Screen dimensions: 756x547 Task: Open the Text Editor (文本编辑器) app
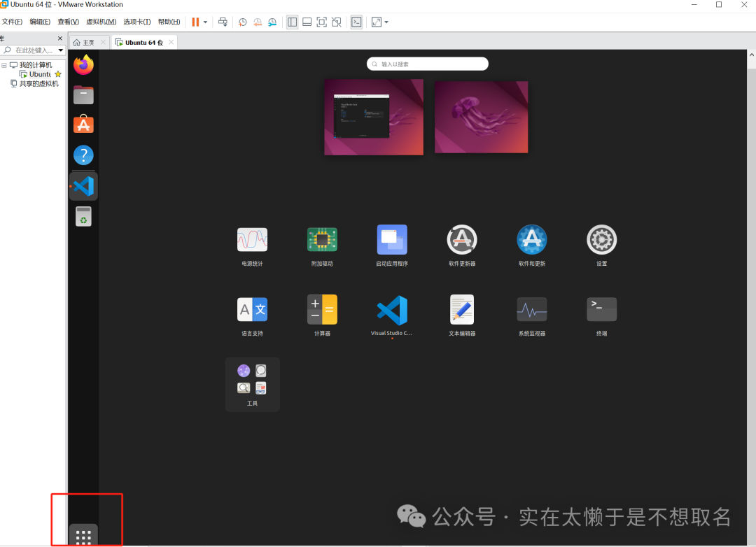[x=462, y=310]
